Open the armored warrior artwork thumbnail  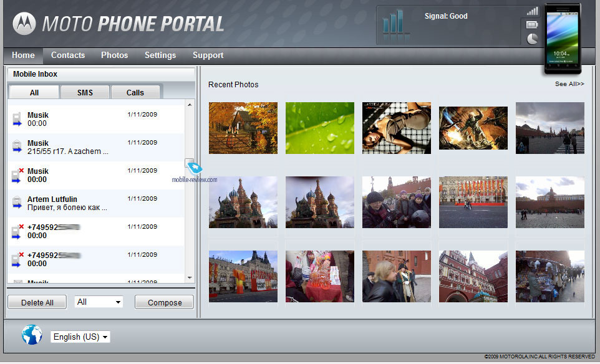473,128
